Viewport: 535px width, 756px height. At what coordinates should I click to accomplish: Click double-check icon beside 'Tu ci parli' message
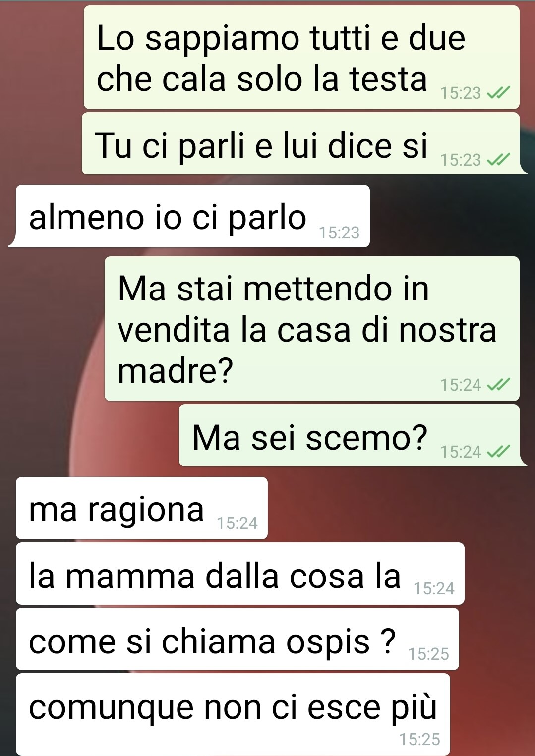click(x=498, y=160)
